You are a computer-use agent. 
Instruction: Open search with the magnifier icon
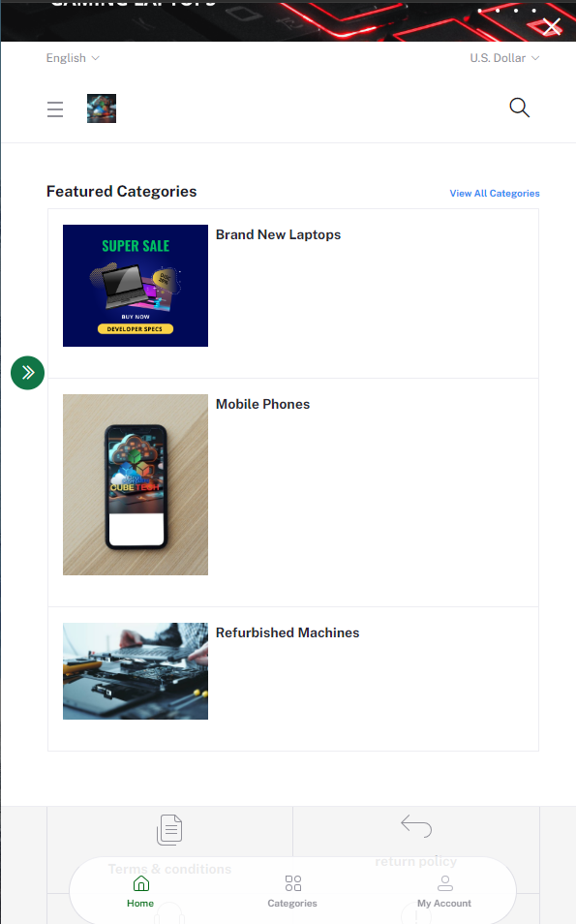[x=519, y=108]
